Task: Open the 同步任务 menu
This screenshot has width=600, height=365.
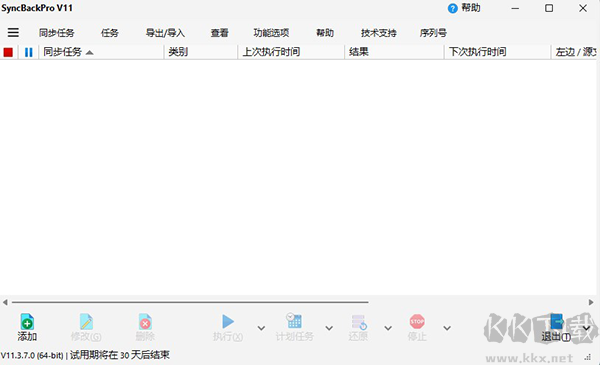Action: (56, 33)
